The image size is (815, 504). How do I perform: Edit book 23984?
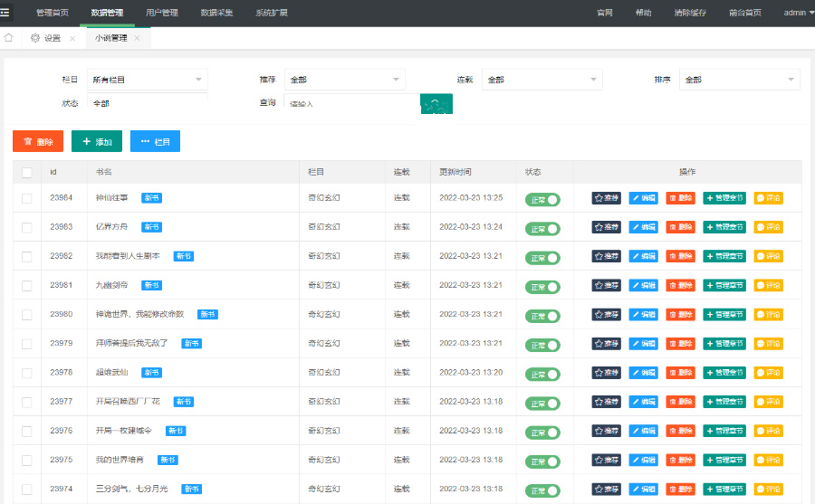coord(644,198)
